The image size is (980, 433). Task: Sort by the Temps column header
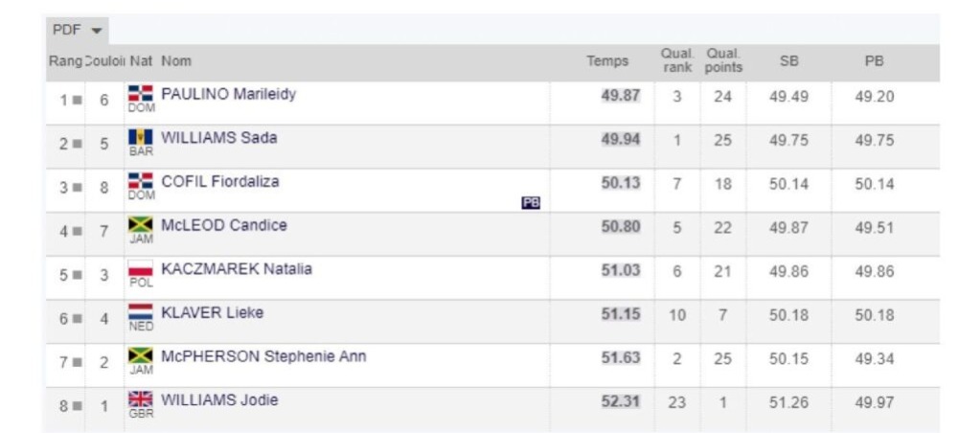[x=607, y=61]
